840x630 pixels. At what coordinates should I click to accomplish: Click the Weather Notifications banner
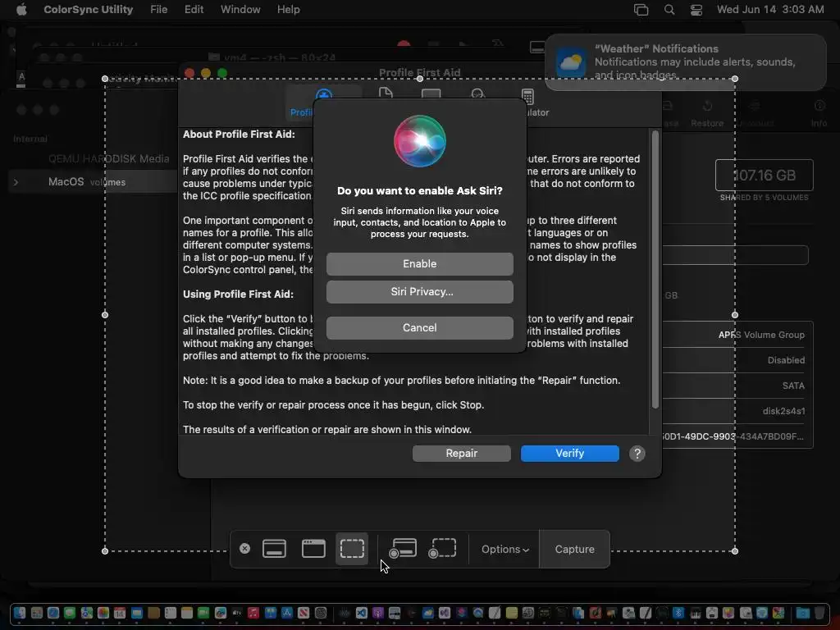pyautogui.click(x=685, y=62)
